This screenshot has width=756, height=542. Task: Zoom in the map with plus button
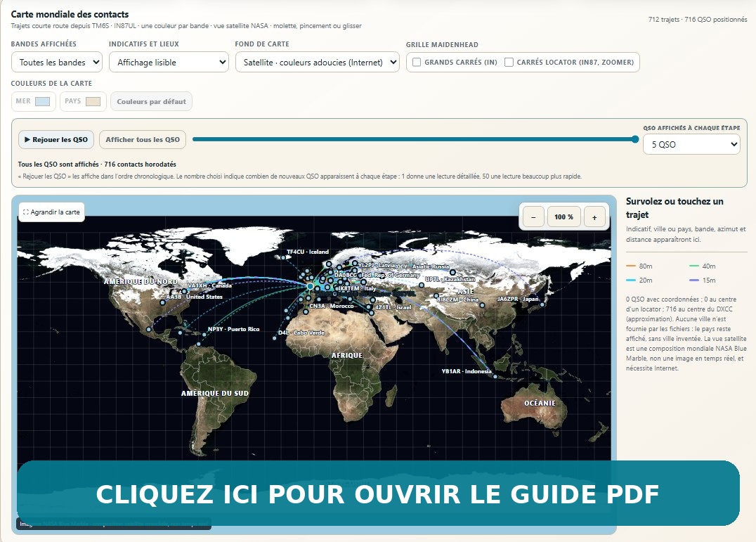point(594,217)
